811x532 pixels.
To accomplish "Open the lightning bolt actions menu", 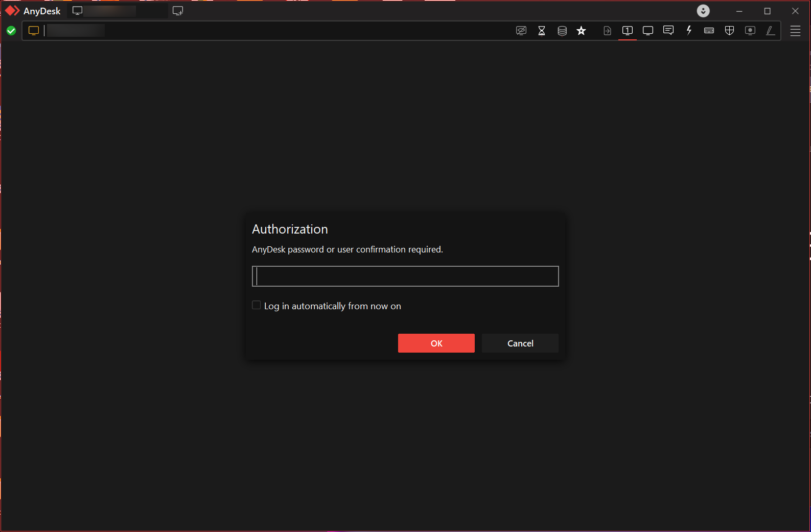I will 689,31.
